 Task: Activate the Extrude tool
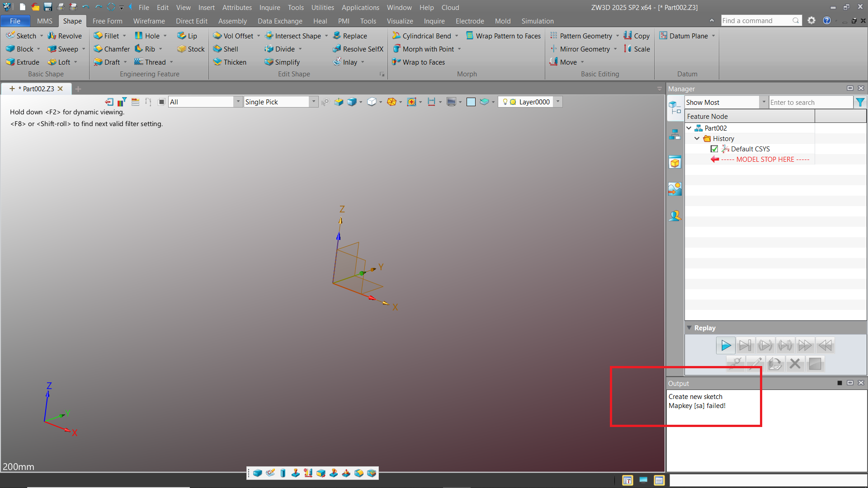tap(23, 62)
